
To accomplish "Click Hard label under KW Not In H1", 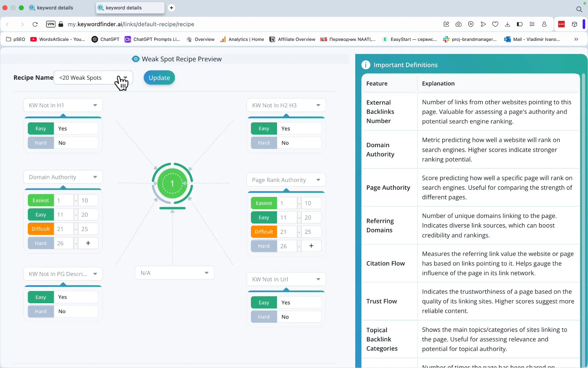I will tap(41, 143).
